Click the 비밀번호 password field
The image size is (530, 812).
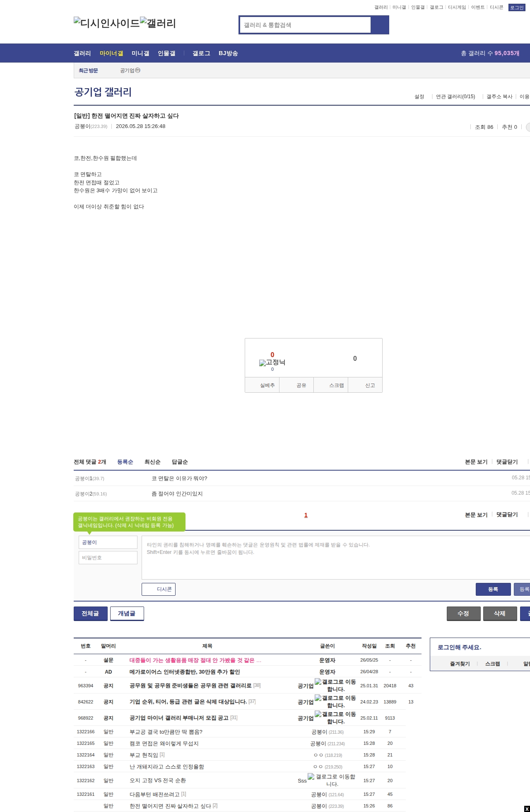click(108, 558)
